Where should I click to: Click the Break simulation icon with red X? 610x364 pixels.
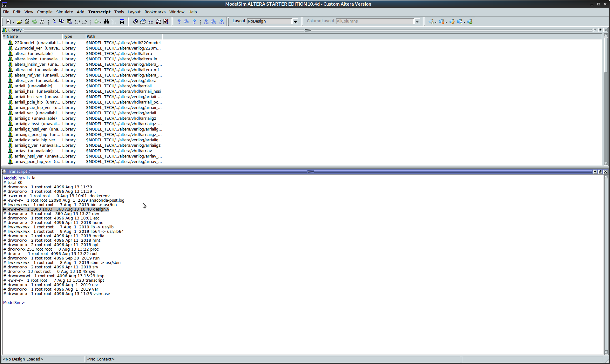166,22
